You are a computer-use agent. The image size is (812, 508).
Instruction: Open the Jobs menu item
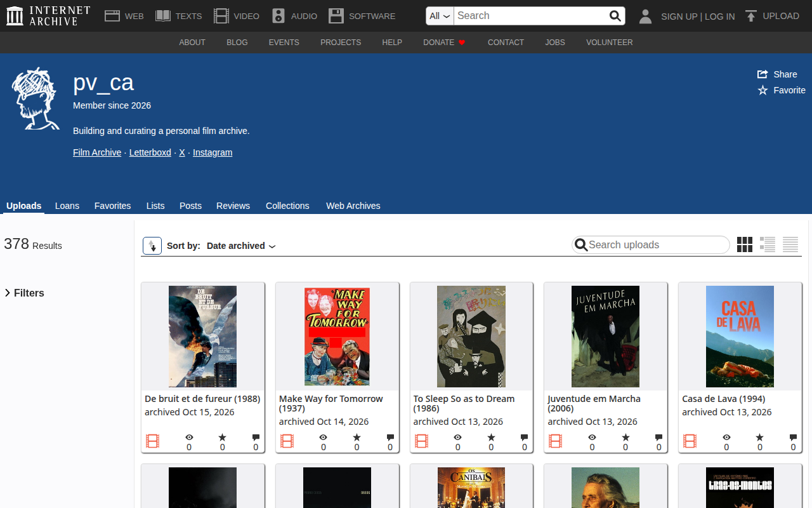coord(555,43)
